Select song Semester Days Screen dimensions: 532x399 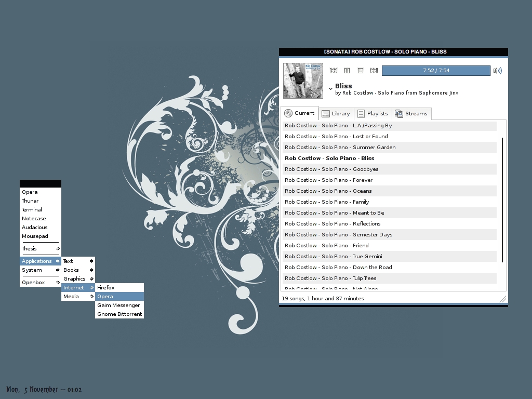click(x=390, y=234)
